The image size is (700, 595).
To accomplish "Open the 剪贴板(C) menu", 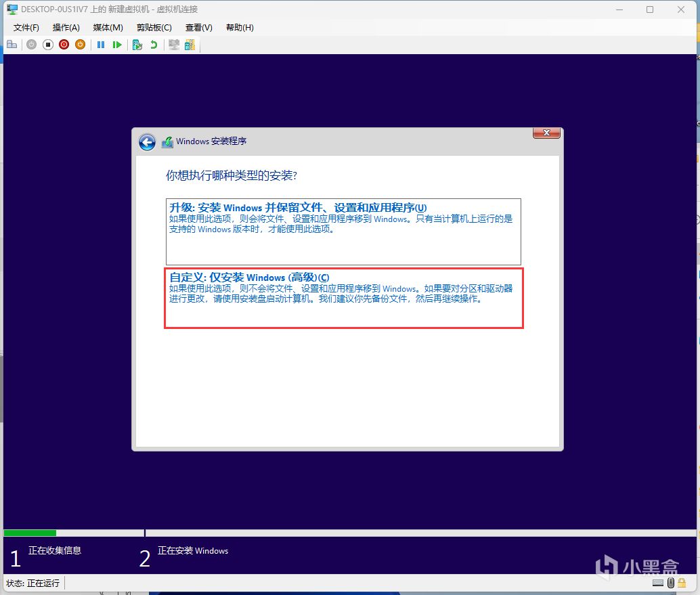I will point(154,28).
